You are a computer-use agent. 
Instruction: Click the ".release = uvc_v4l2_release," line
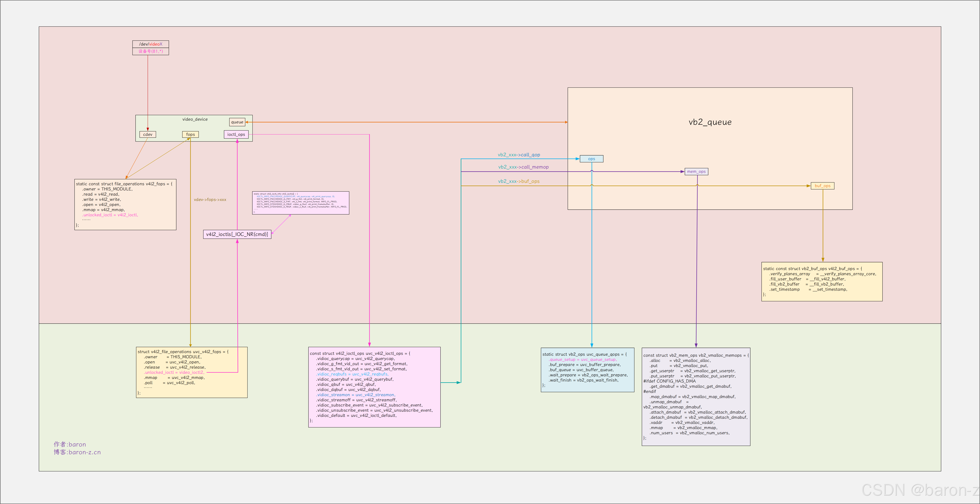point(175,367)
